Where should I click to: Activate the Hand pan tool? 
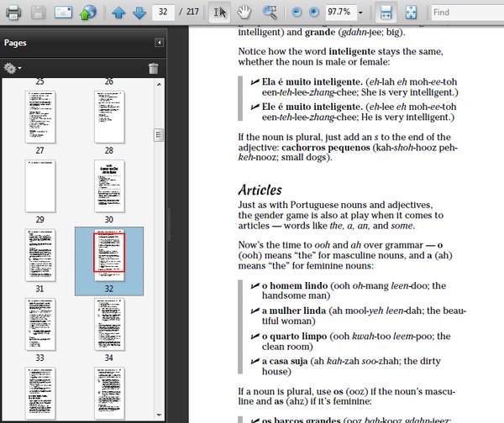[x=244, y=13]
